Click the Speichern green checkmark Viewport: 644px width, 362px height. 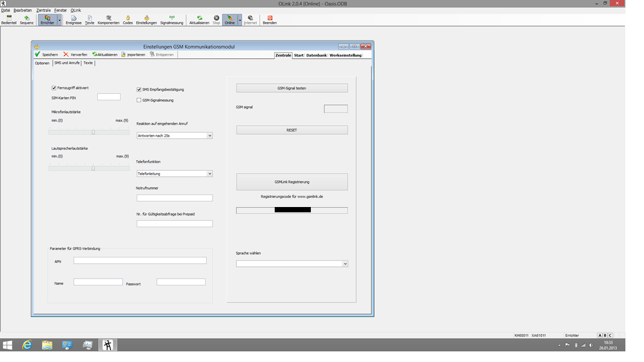[x=38, y=55]
